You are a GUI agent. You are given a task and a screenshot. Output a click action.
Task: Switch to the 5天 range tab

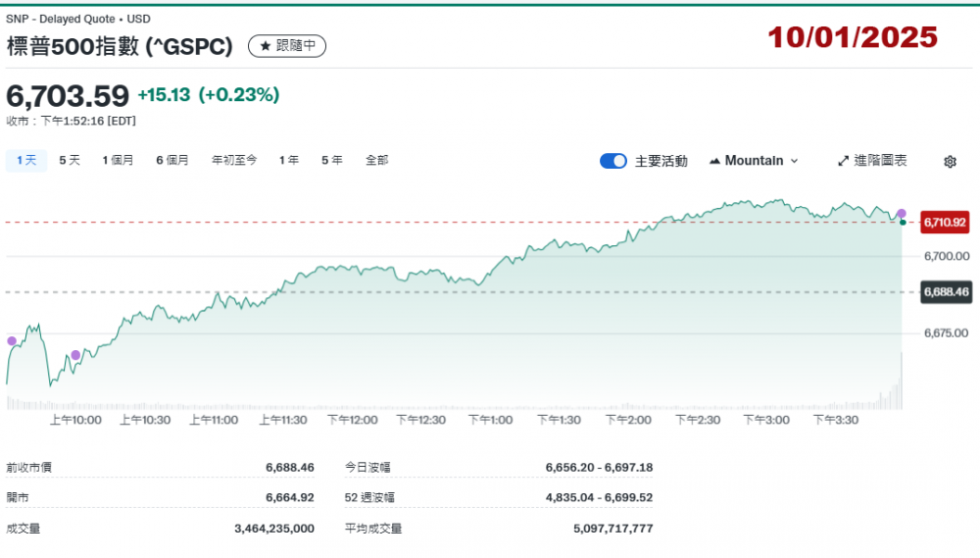pyautogui.click(x=70, y=160)
